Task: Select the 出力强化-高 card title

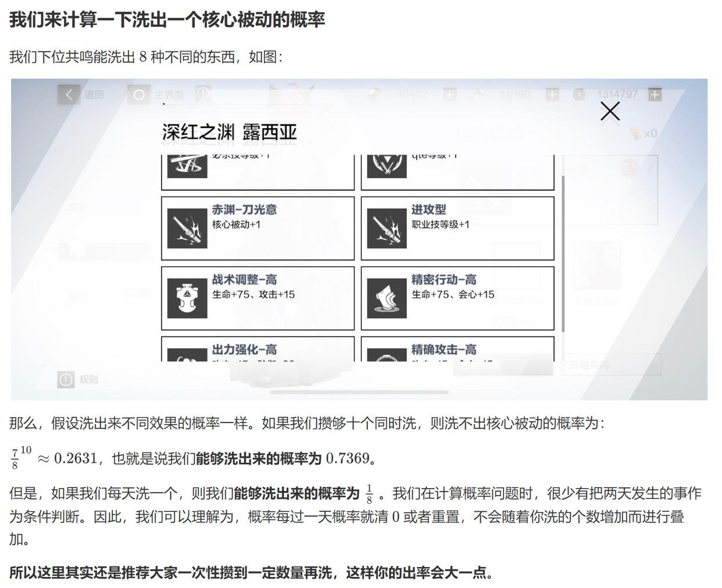Action: (244, 349)
